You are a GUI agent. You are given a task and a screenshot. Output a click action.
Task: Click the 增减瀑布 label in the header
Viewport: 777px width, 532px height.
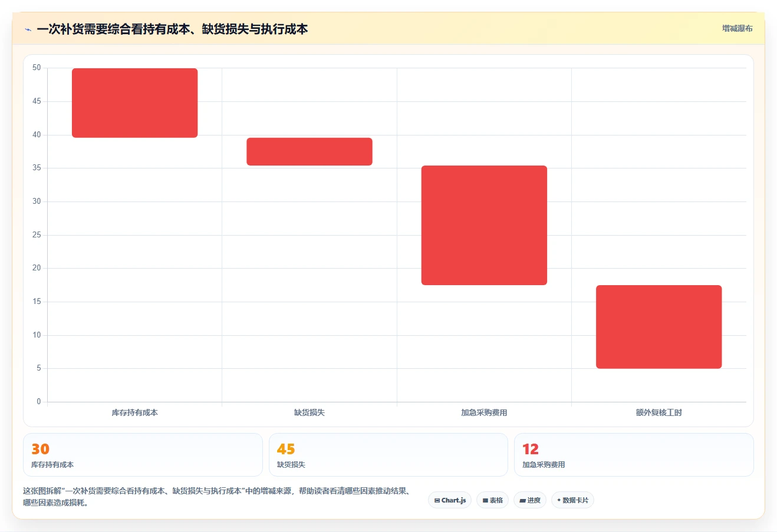pos(738,28)
